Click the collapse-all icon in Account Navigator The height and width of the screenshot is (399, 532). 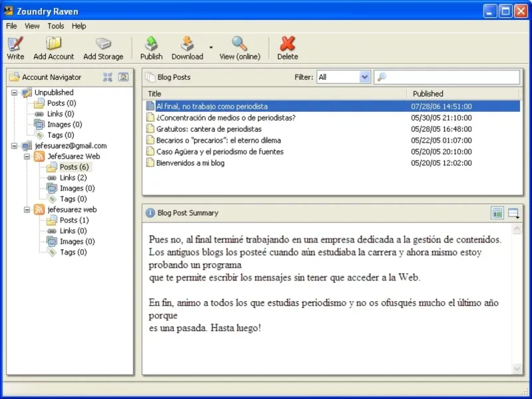tap(108, 77)
